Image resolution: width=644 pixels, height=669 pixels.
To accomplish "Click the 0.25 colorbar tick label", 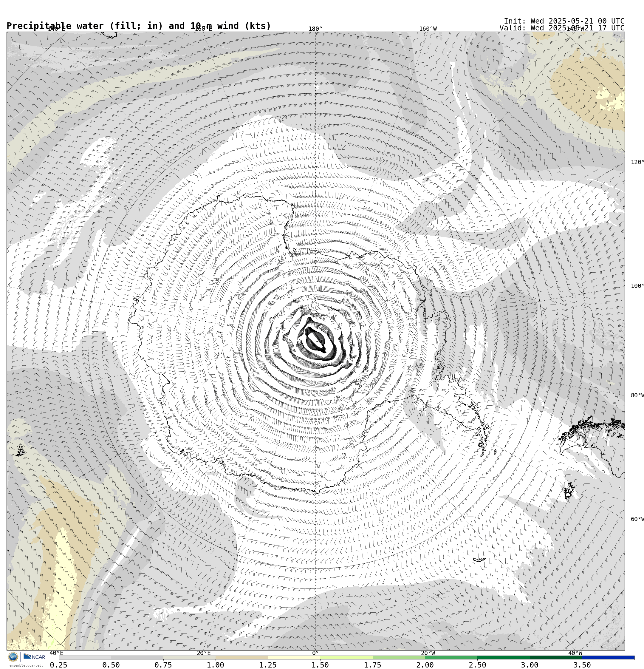I will 58,665.
